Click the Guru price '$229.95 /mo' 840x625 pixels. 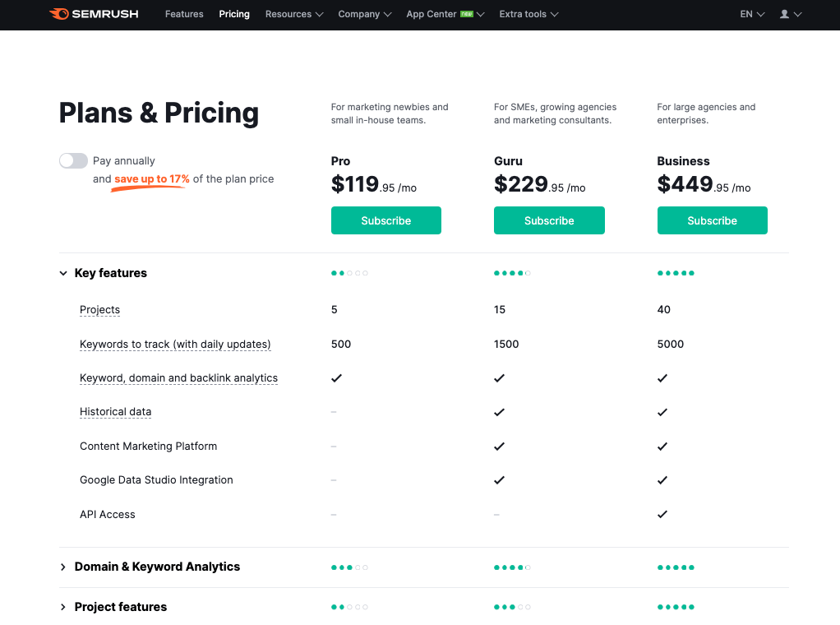[539, 184]
